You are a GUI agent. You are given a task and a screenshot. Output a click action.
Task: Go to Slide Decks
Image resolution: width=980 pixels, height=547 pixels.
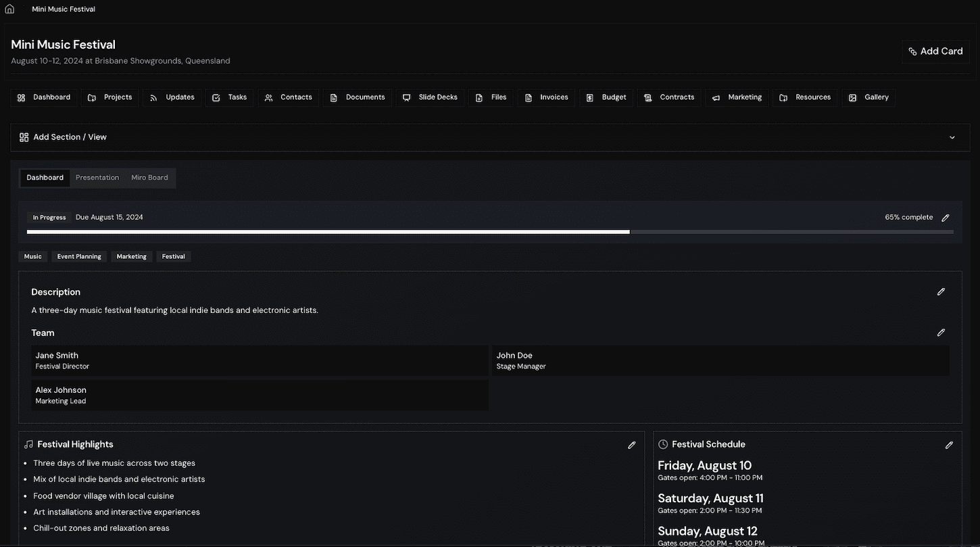431,97
